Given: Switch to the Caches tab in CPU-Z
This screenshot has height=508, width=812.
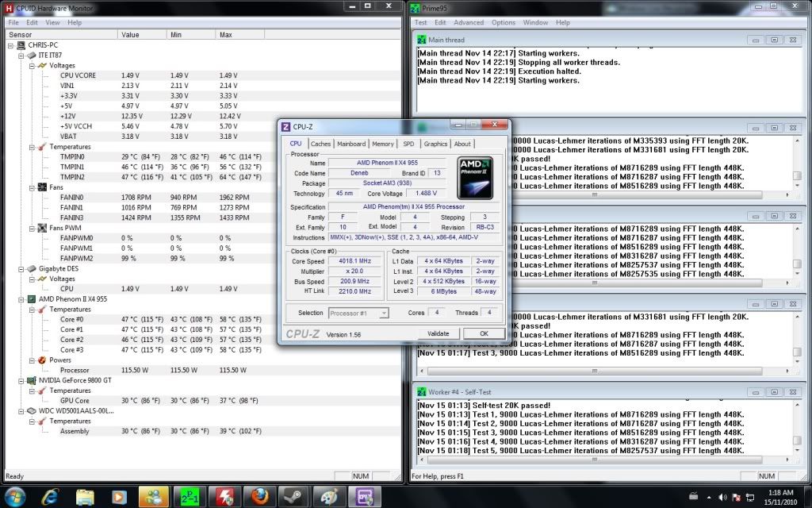Looking at the screenshot, I should 322,144.
